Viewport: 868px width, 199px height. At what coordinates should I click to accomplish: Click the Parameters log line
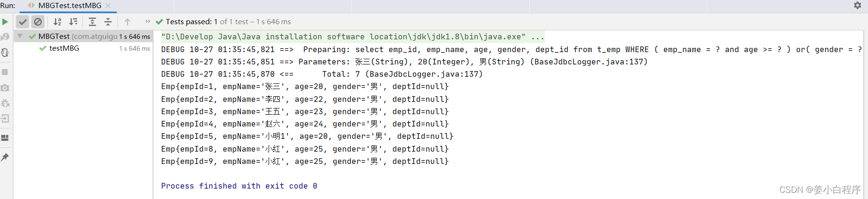[x=404, y=62]
